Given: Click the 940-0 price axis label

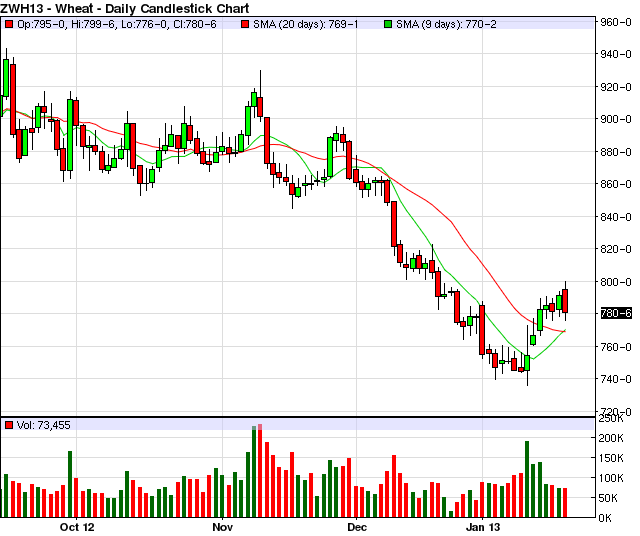Looking at the screenshot, I should coord(616,54).
